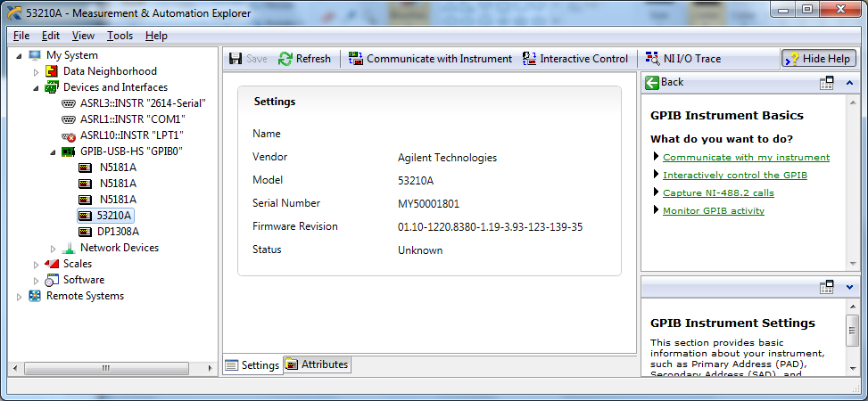Image resolution: width=868 pixels, height=401 pixels.
Task: Expand the Software tree node
Action: [x=37, y=281]
